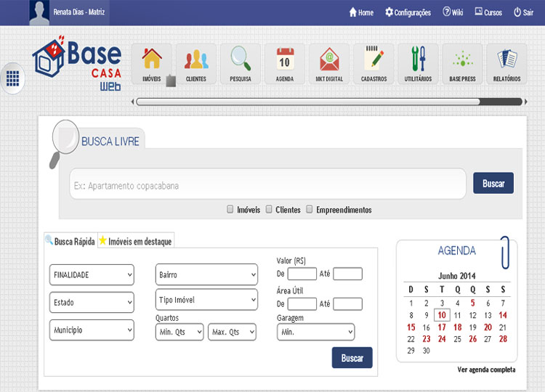Select day 5 in the calendar
Screen dimensions: 545x392
tap(473, 303)
